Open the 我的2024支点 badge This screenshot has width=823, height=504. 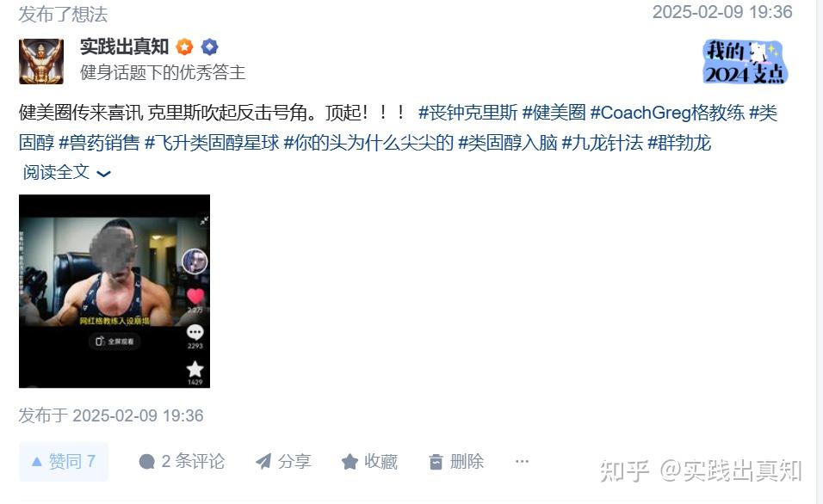[x=745, y=62]
